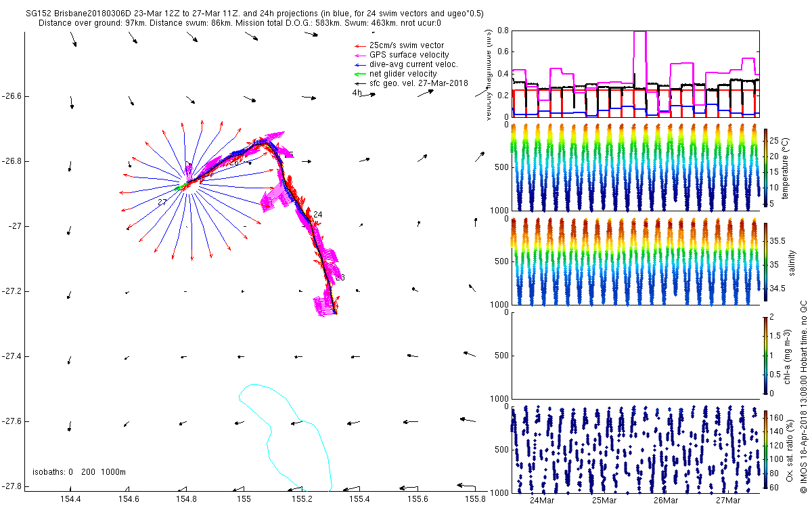The height and width of the screenshot is (508, 812).
Task: Select the 'GPS surface velocity' legend label
Action: 409,55
